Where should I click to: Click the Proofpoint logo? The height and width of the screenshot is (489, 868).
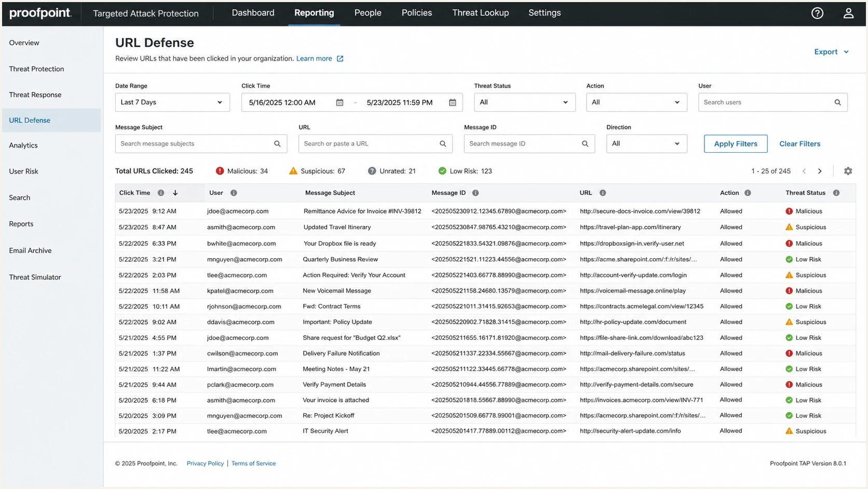40,13
